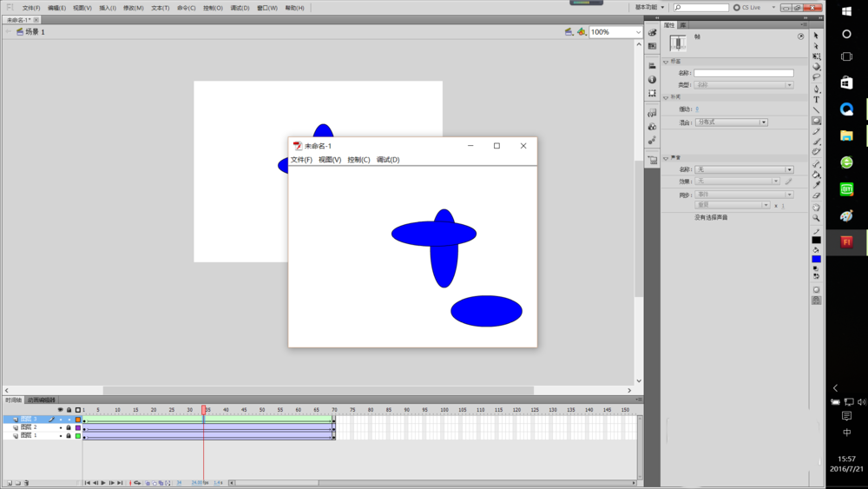Click the Edit Scene icon

(x=569, y=32)
